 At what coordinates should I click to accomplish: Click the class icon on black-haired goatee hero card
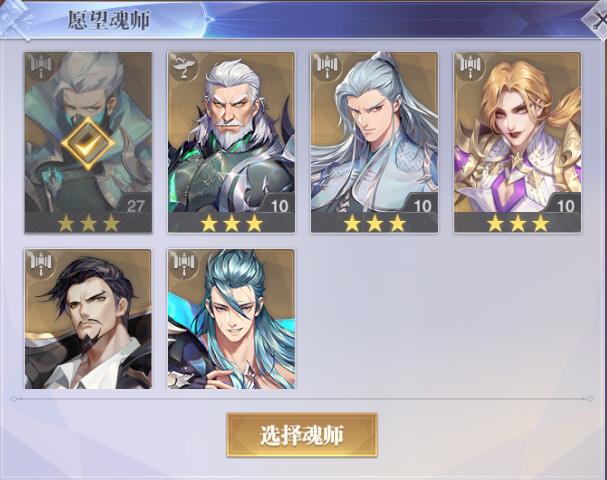(x=41, y=262)
